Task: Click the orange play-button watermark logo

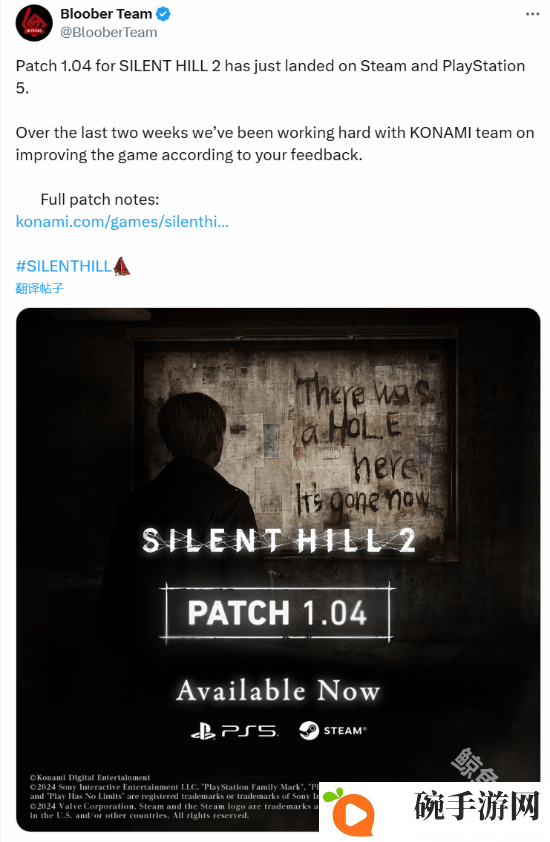Action: [350, 812]
